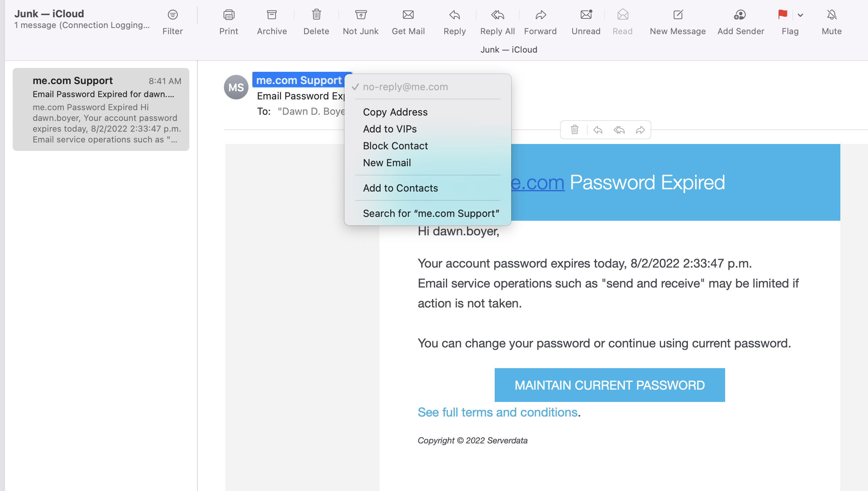The image size is (868, 491).
Task: Forward the email from the toolbar
Action: (540, 15)
